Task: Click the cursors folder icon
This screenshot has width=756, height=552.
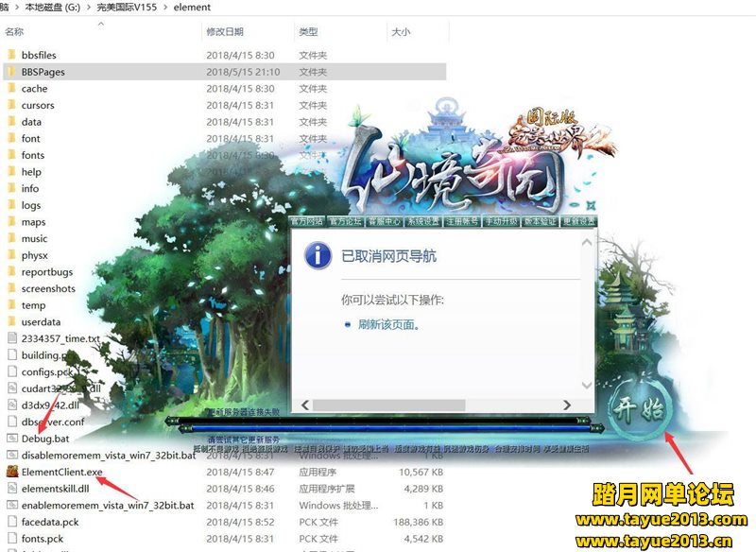Action: (x=12, y=105)
